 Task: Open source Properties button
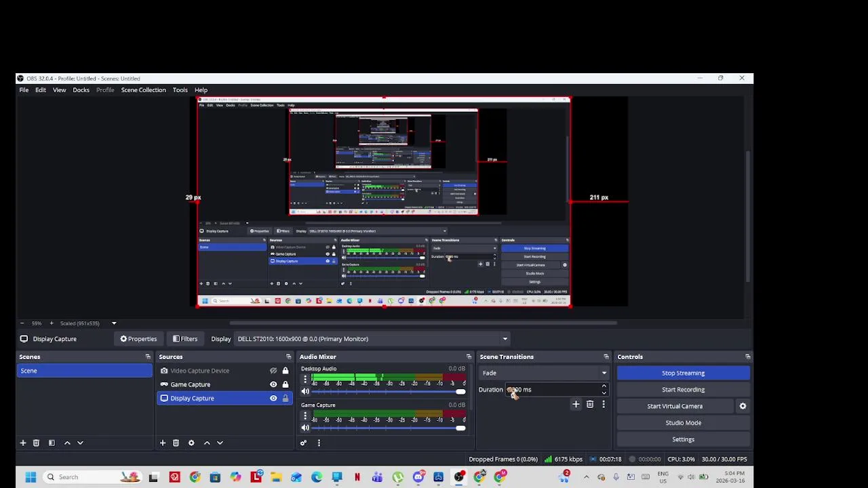138,339
